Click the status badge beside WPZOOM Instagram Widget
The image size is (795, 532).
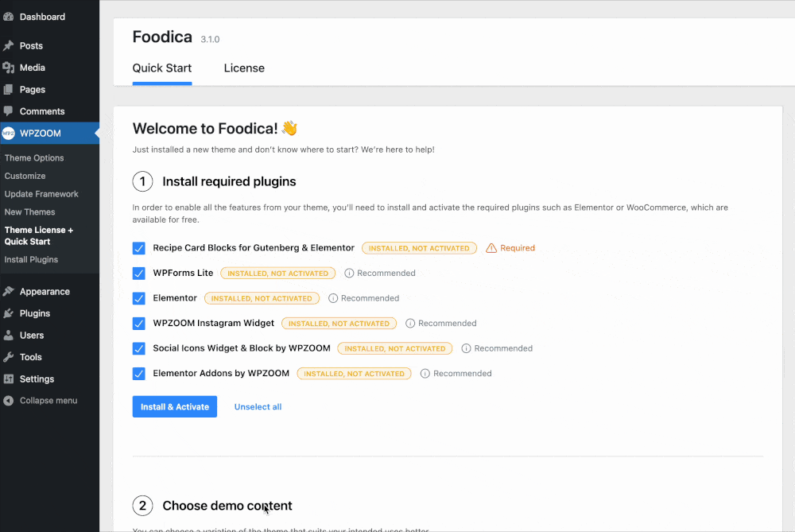[339, 324]
